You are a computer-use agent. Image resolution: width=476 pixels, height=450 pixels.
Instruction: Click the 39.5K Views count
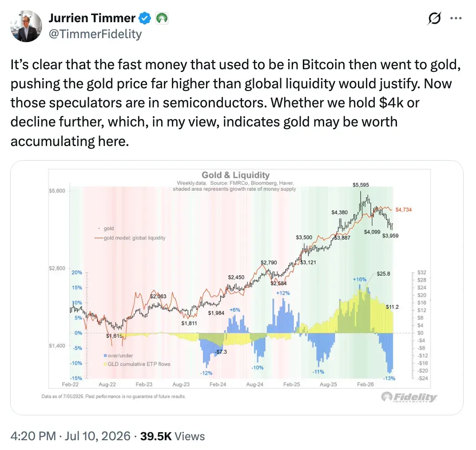pos(172,436)
